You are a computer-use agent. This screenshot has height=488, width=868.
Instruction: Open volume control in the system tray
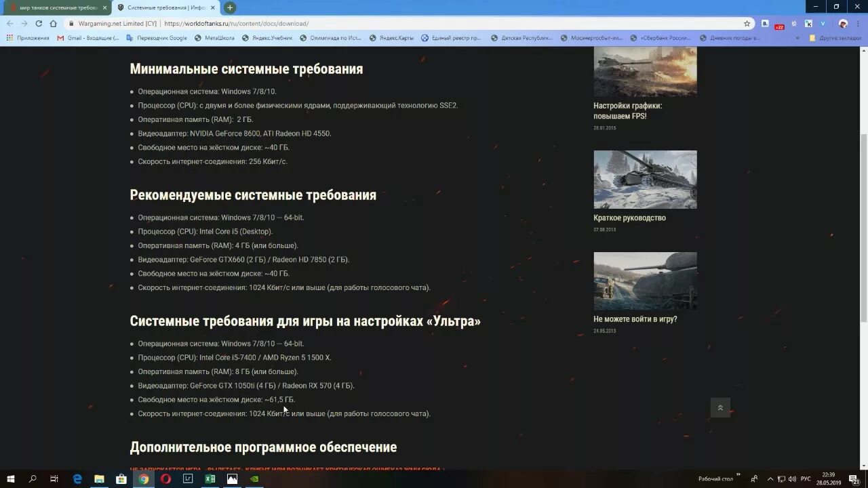click(x=792, y=479)
